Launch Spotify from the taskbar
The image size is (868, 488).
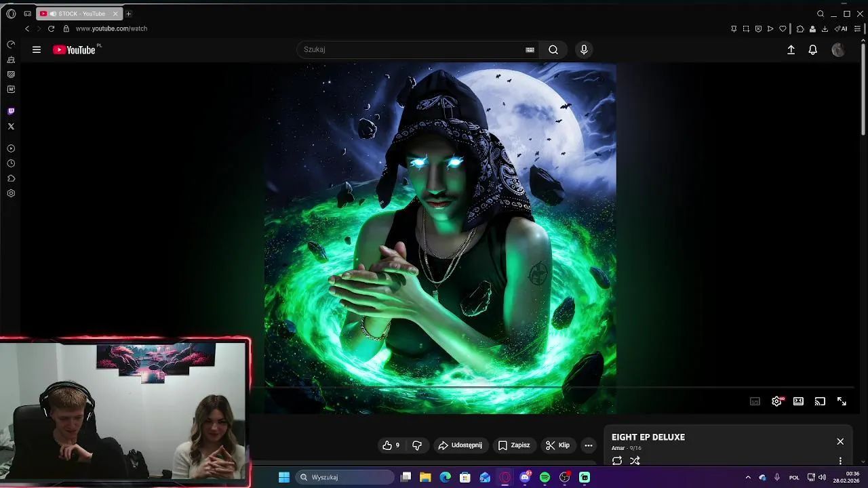pyautogui.click(x=545, y=477)
